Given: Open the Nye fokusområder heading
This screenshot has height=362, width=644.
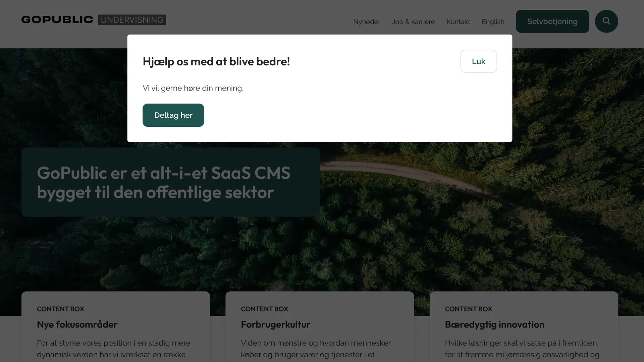Looking at the screenshot, I should (x=77, y=324).
